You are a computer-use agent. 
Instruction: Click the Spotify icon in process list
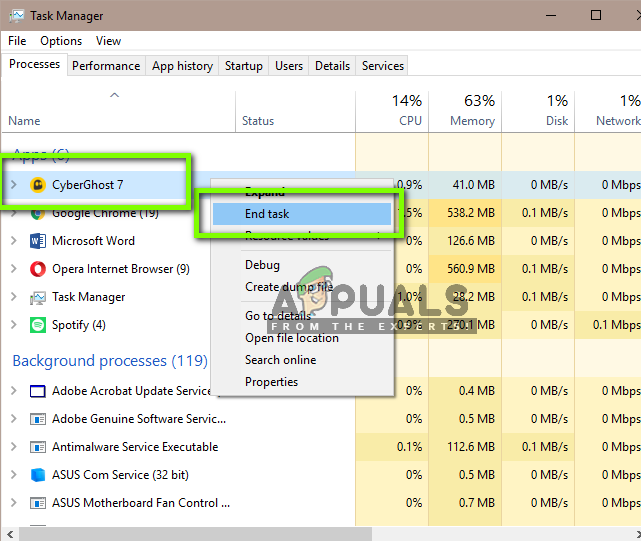click(38, 325)
